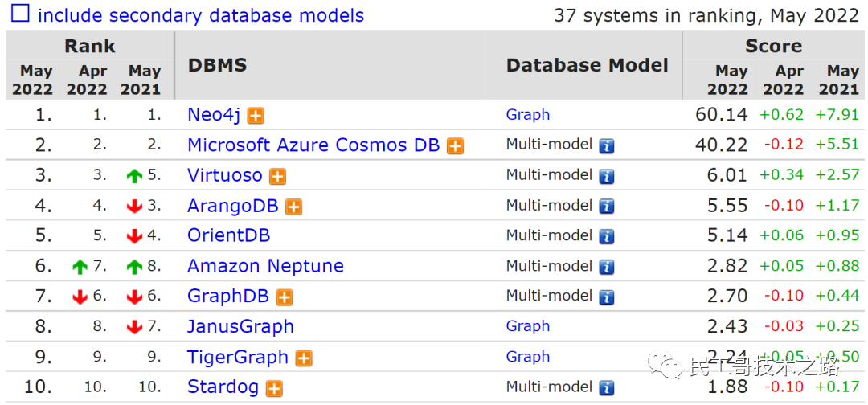Click the orange plus icon beside Neo4j
The height and width of the screenshot is (405, 868).
pos(256,116)
